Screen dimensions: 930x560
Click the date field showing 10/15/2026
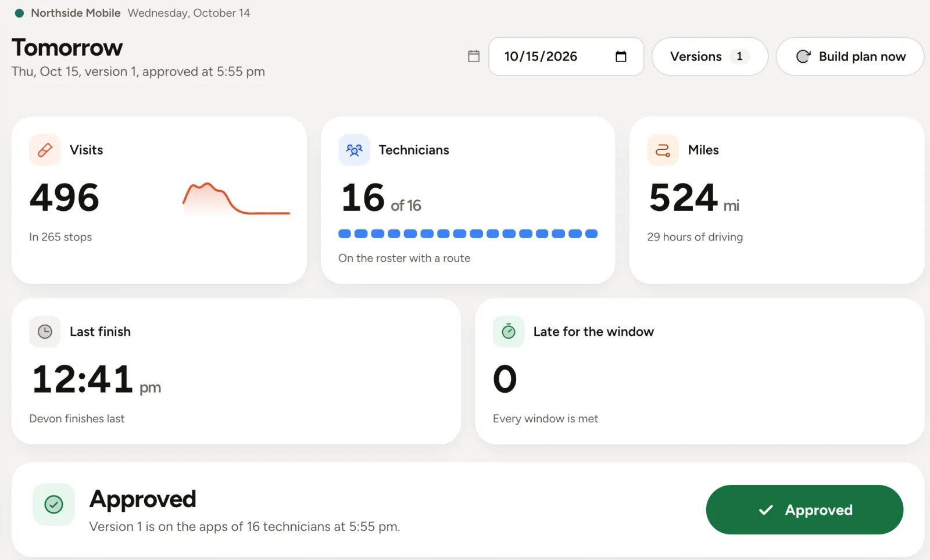(x=566, y=56)
